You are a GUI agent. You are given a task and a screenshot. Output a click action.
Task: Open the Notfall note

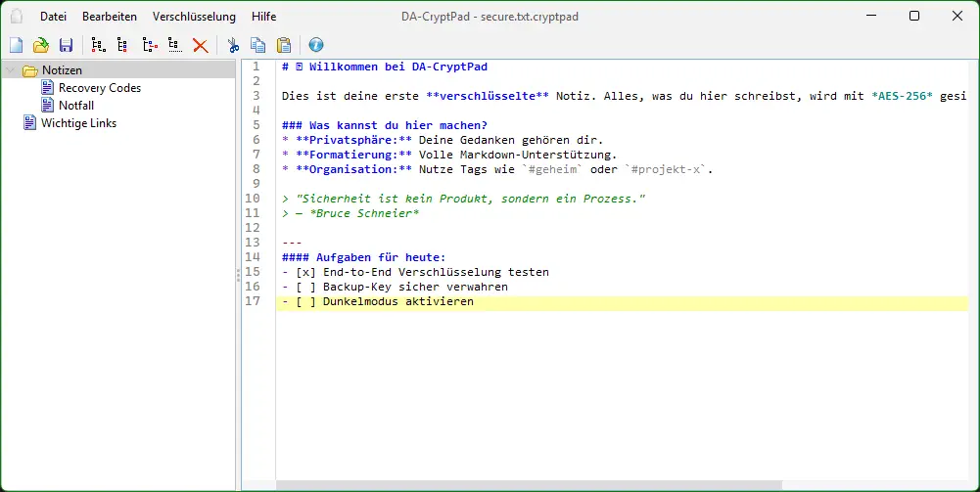coord(76,106)
